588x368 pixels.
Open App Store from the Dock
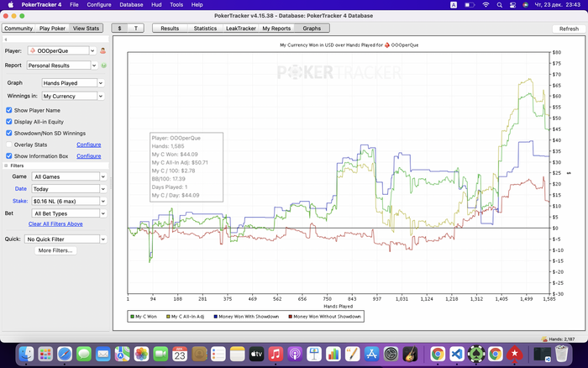tap(371, 354)
